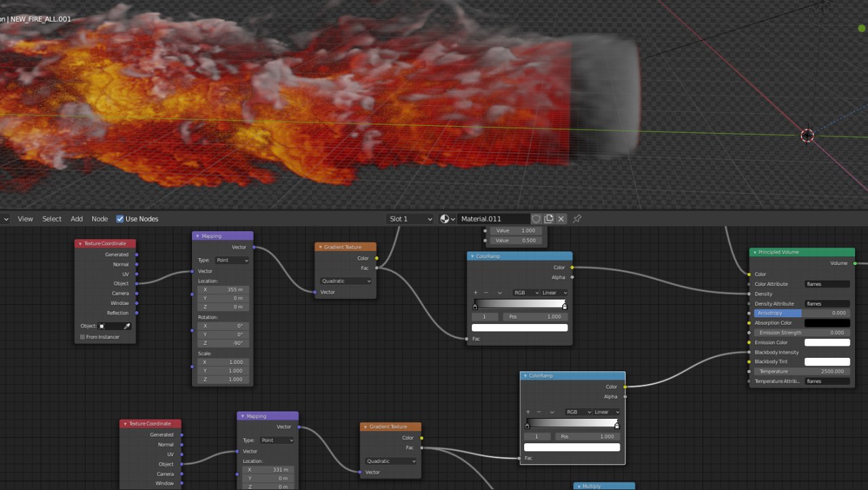This screenshot has width=868, height=490.
Task: Collapse the upper Mapping node
Action: click(197, 236)
